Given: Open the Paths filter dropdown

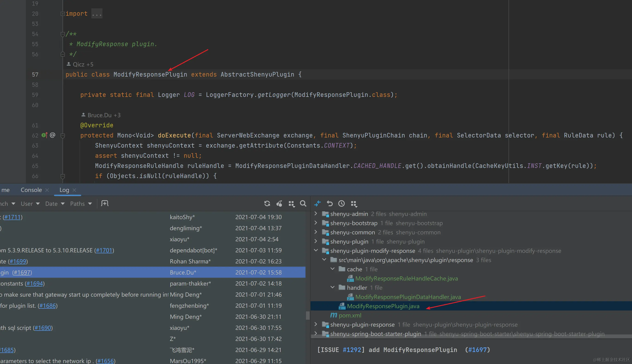Looking at the screenshot, I should pyautogui.click(x=81, y=204).
